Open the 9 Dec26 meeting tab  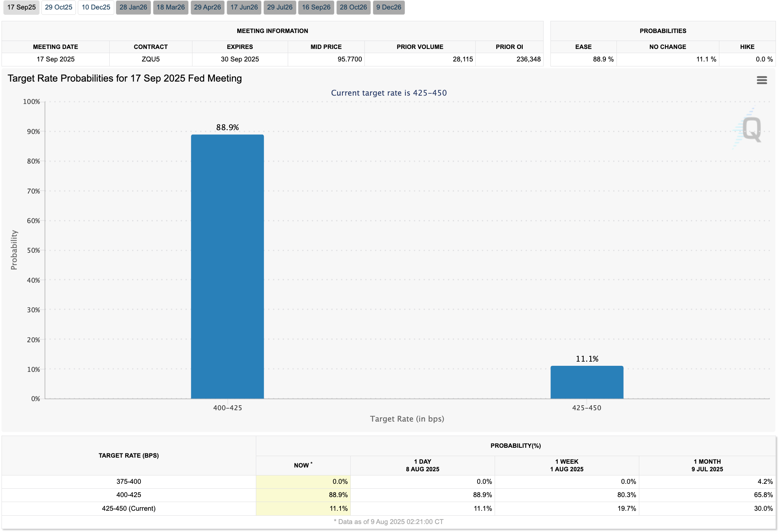click(389, 7)
